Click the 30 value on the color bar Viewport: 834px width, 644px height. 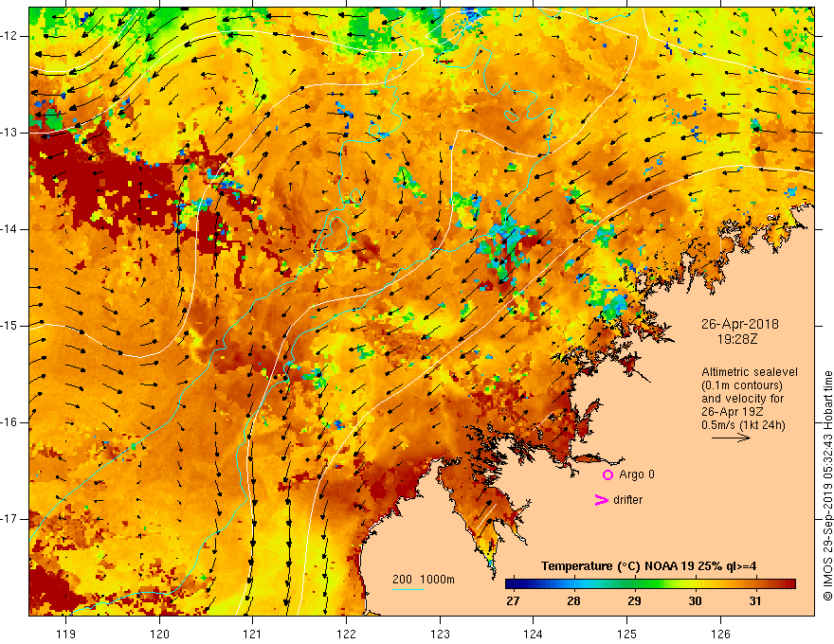[x=695, y=601]
